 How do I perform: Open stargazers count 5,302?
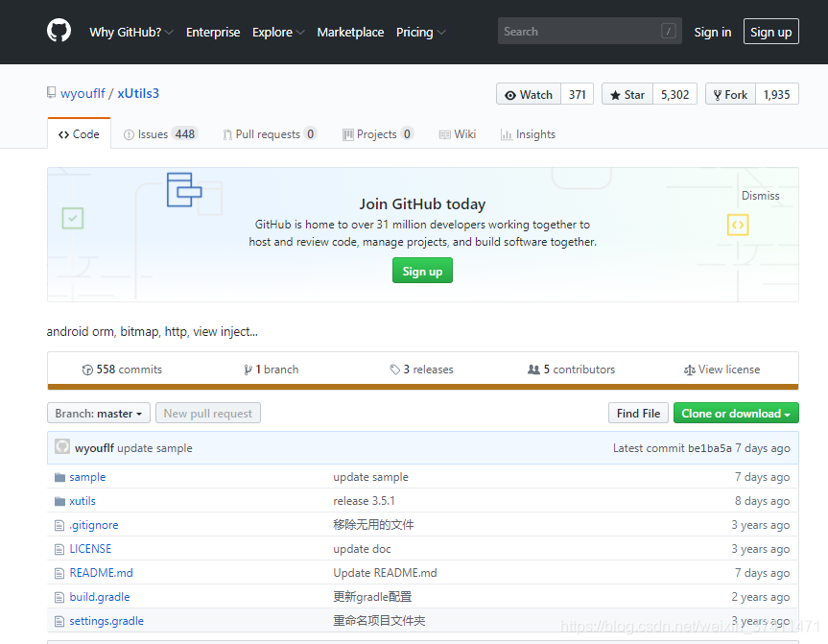pyautogui.click(x=674, y=95)
